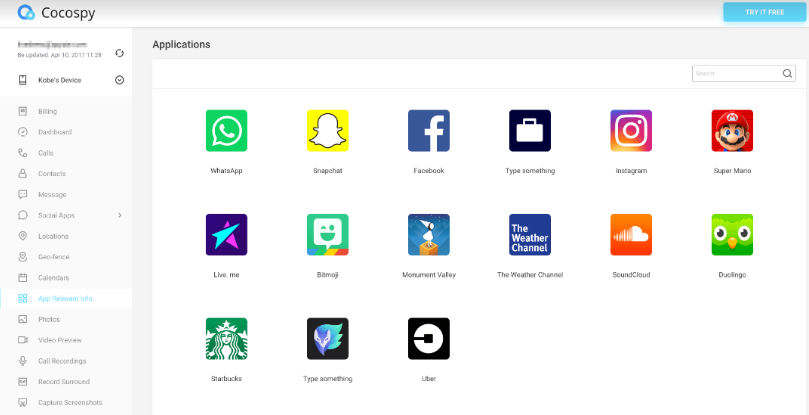Image resolution: width=809 pixels, height=415 pixels.
Task: Click the briefcase app icon
Action: coord(530,131)
